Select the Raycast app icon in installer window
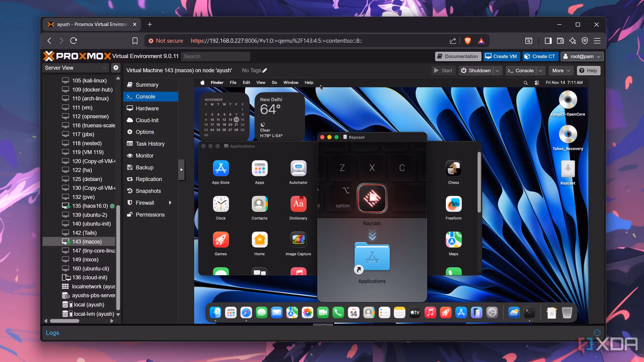 [372, 199]
